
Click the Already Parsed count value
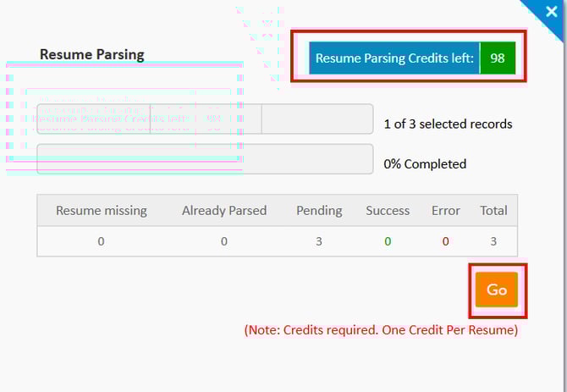(x=224, y=241)
